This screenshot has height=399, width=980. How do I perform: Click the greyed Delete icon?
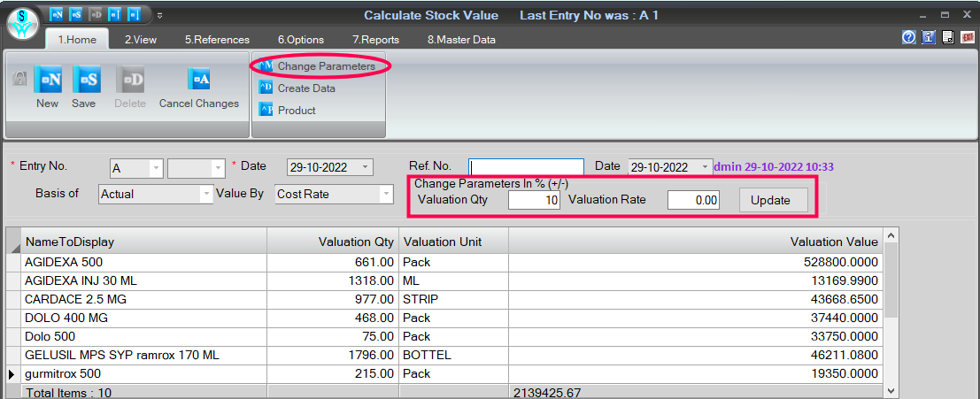(130, 80)
